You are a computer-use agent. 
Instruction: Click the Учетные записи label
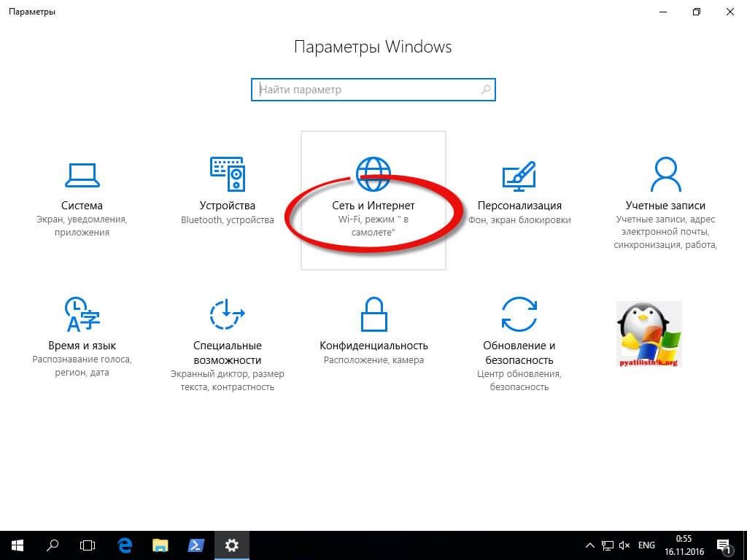pos(665,206)
